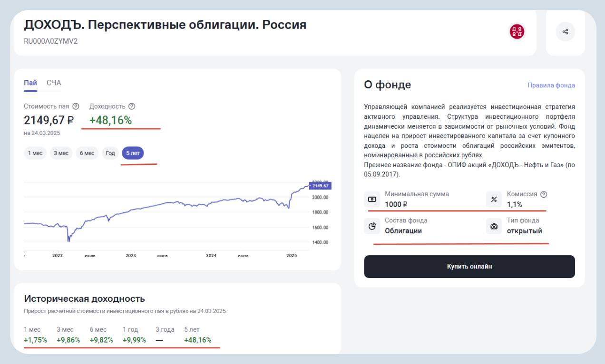Open the Пай tab

point(30,83)
